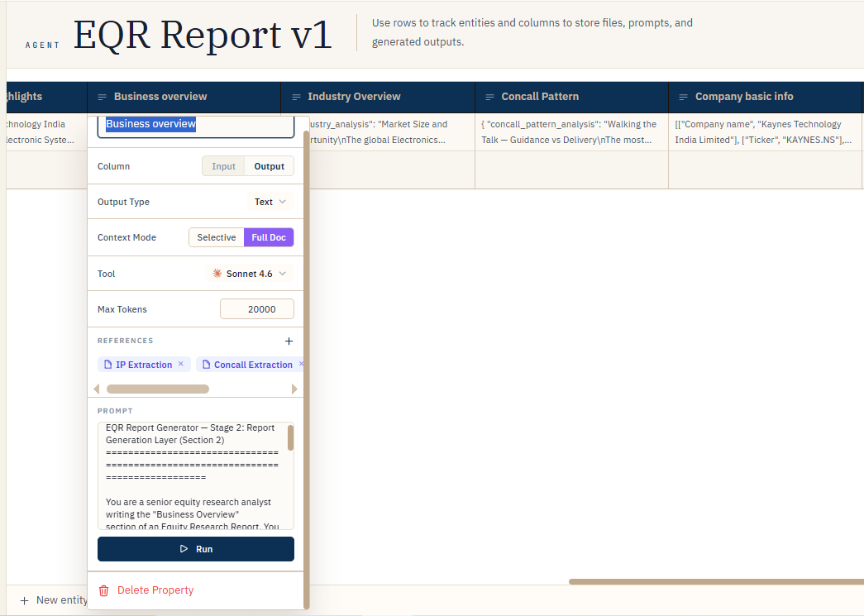Select the Concall Pattern column header

click(x=571, y=97)
